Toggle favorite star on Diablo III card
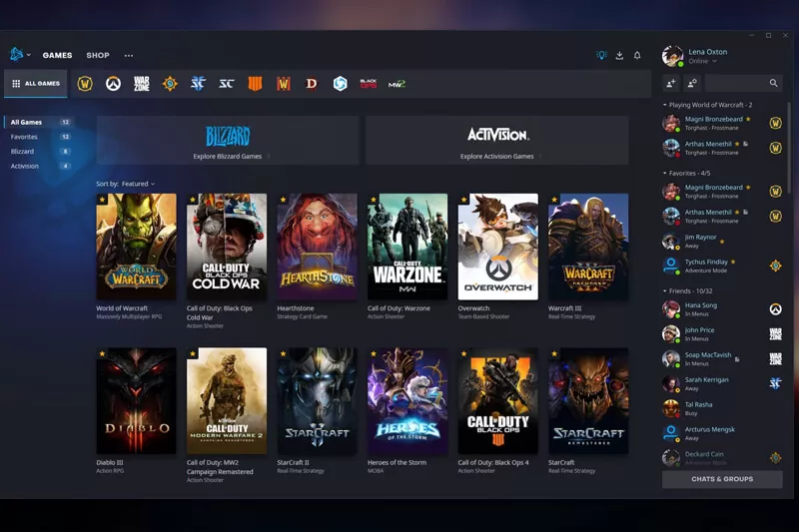This screenshot has width=799, height=532. point(103,353)
